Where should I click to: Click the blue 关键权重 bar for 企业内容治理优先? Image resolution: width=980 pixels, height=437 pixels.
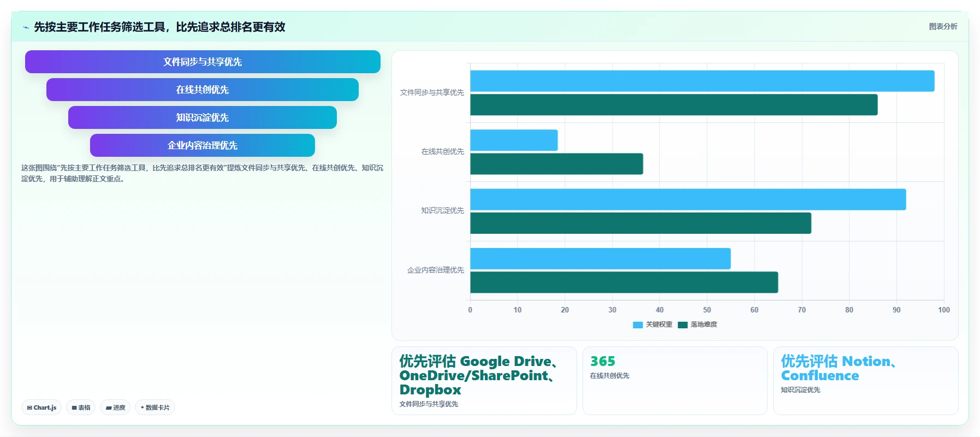pyautogui.click(x=600, y=258)
